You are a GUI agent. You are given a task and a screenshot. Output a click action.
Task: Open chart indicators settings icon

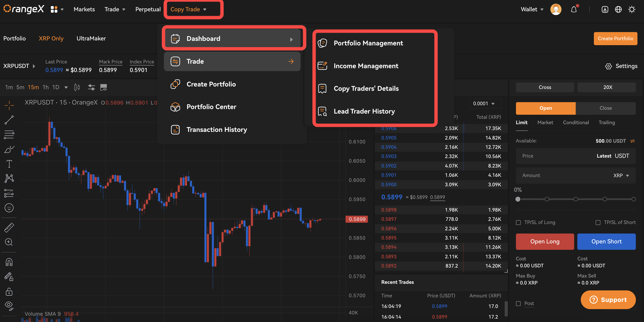(91, 87)
